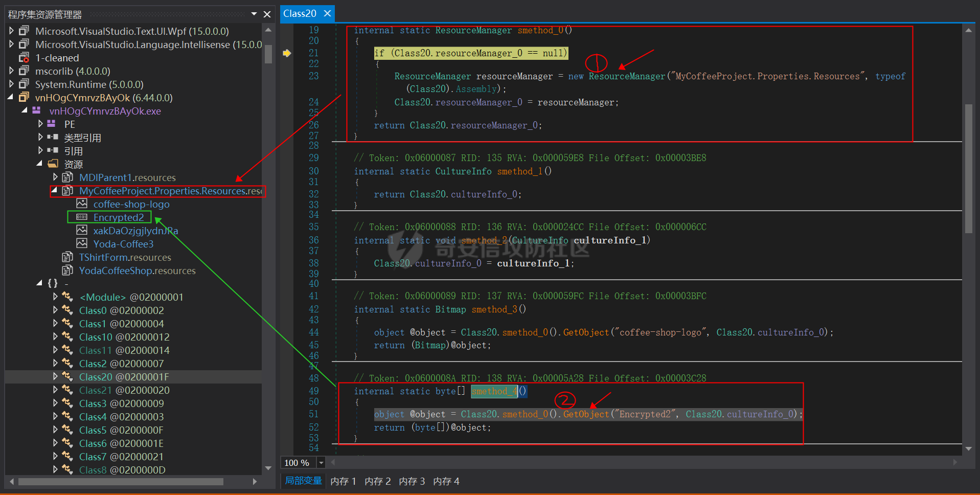Click the class icon beside <Module>
The image size is (980, 495).
(x=67, y=297)
